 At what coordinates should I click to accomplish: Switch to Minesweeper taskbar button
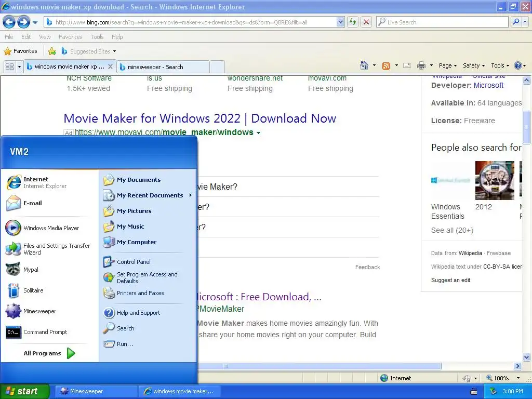point(96,391)
